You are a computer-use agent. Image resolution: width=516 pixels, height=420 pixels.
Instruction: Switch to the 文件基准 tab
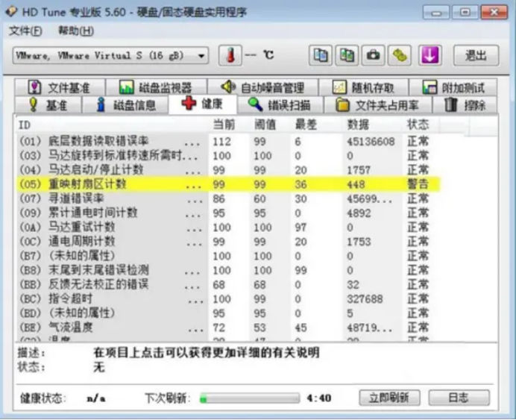[60, 87]
